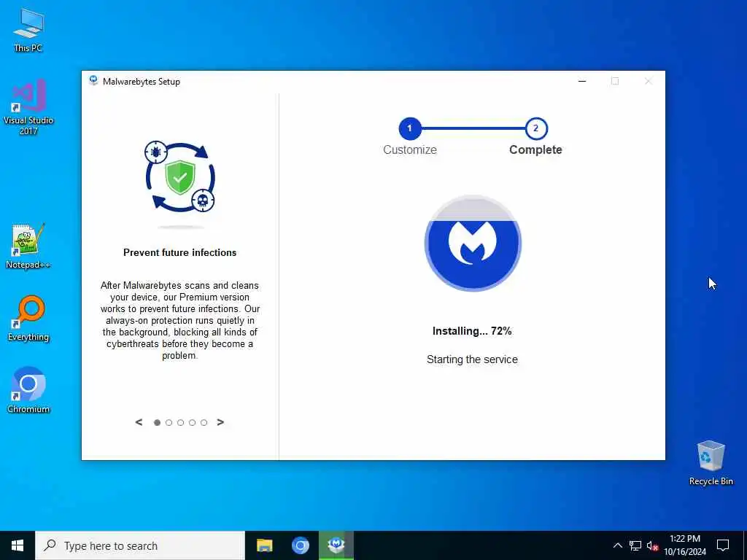The height and width of the screenshot is (560, 747).
Task: Open the notification center icon
Action: pyautogui.click(x=723, y=545)
